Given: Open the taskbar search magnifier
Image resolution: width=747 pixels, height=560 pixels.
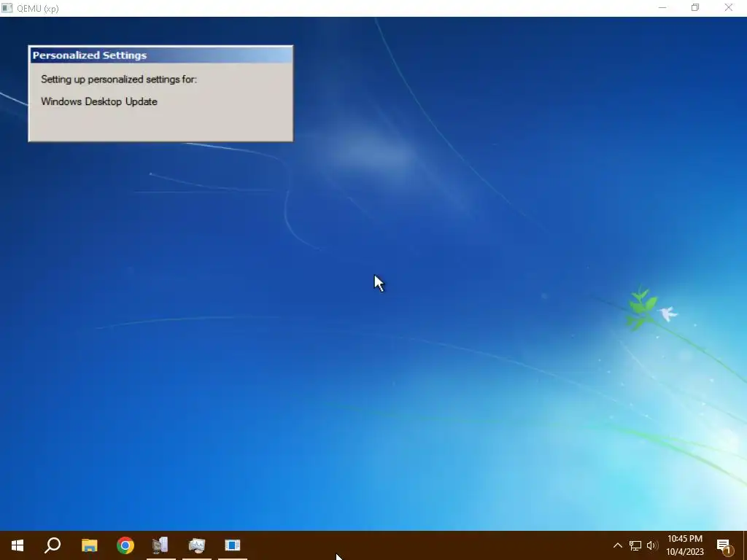Looking at the screenshot, I should 53,545.
